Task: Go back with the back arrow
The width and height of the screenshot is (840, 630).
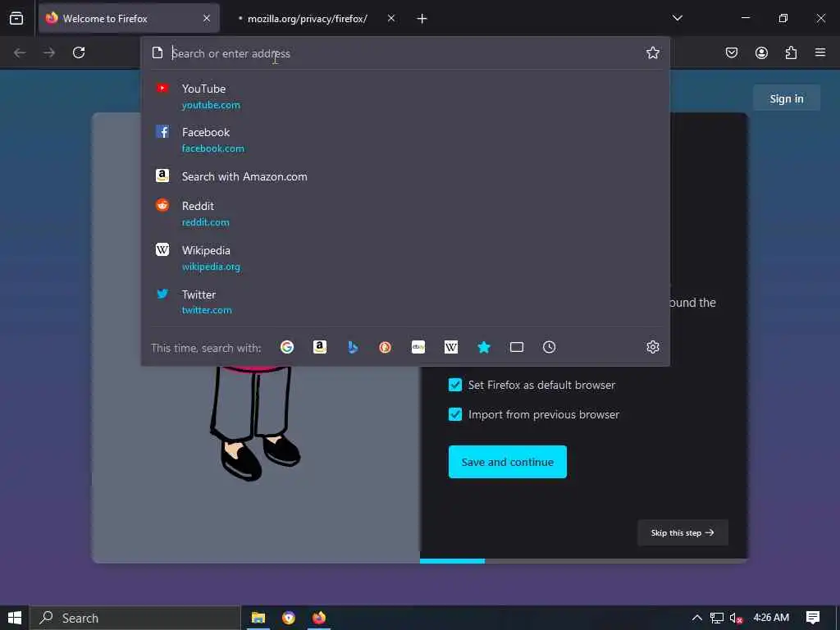Action: click(20, 52)
